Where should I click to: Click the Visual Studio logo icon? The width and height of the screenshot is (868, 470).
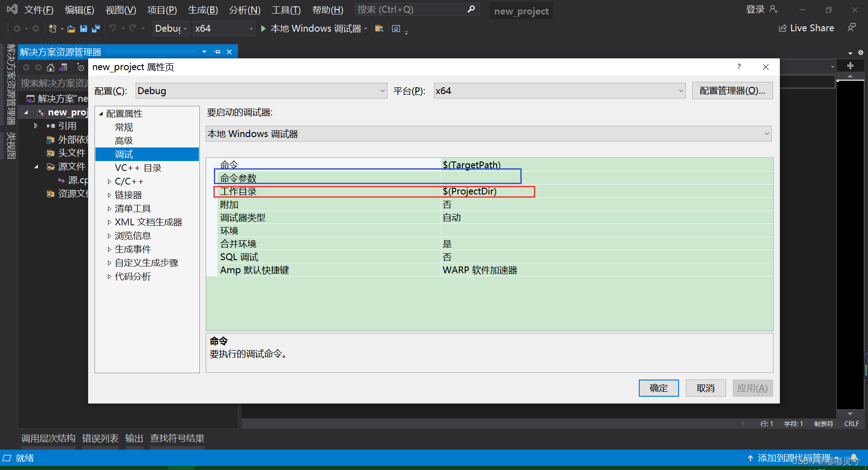click(x=12, y=9)
